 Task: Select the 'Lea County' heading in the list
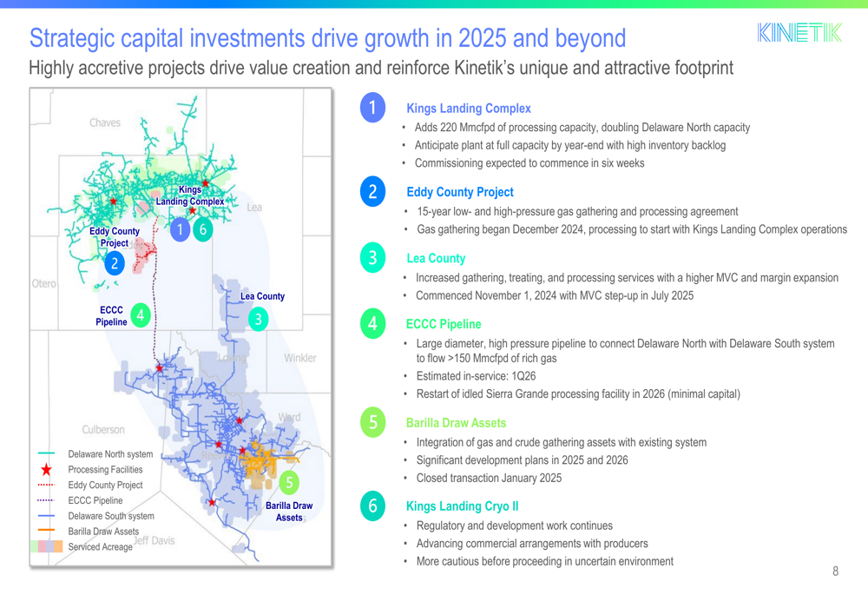(x=436, y=259)
